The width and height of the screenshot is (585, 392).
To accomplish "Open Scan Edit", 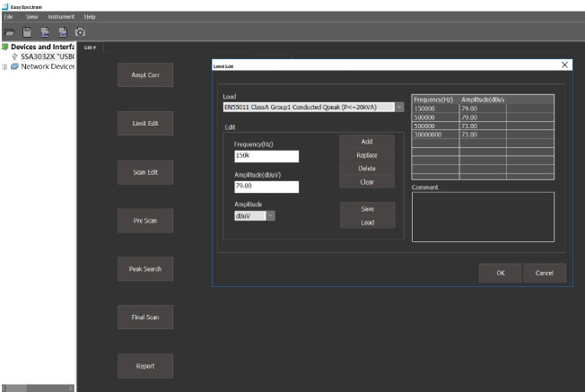I will [x=145, y=172].
